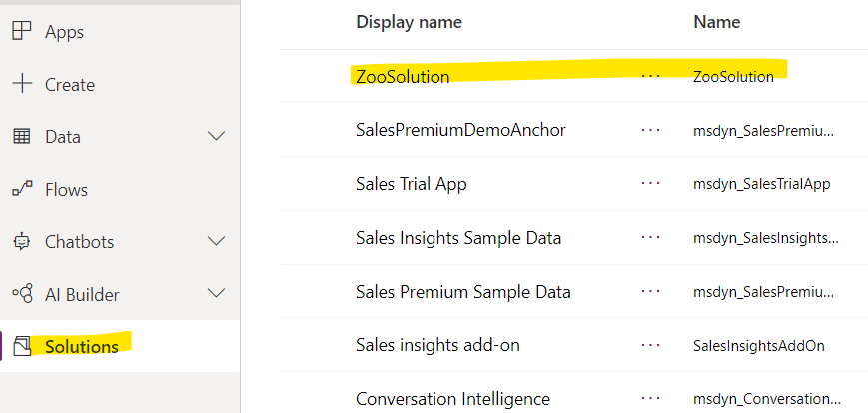
Task: Sort by Name column header
Action: coord(716,22)
